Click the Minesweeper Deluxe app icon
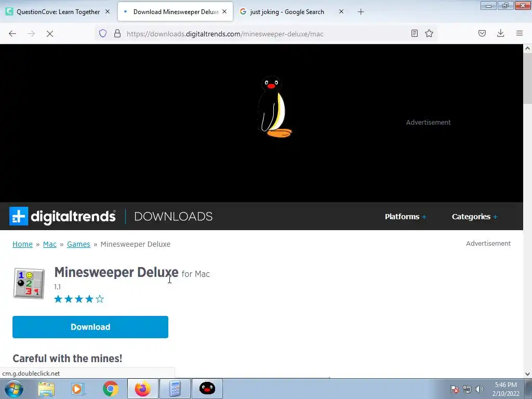Image resolution: width=532 pixels, height=399 pixels. (29, 283)
